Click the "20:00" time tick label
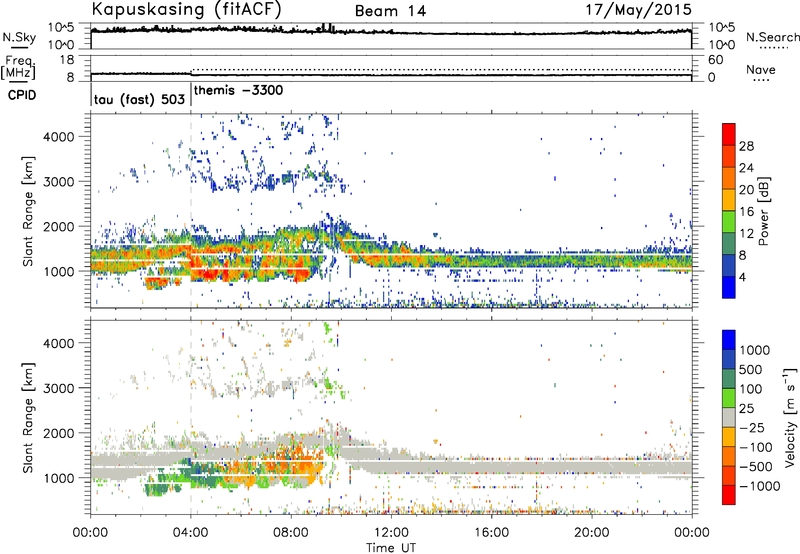 [591, 533]
